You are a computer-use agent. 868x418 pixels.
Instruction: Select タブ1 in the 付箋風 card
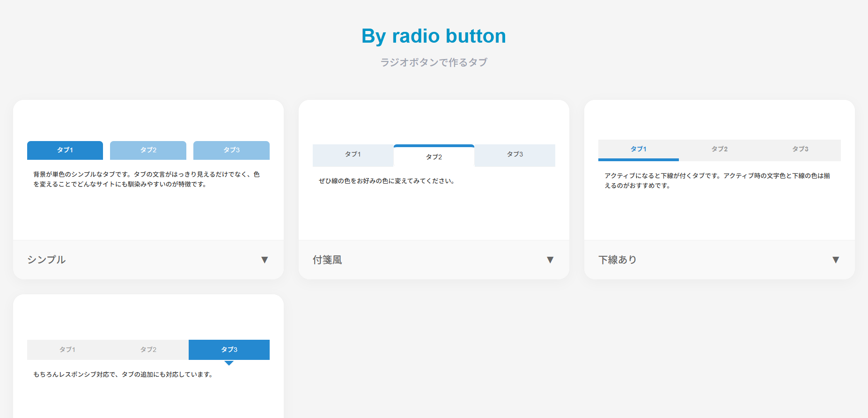(x=353, y=154)
